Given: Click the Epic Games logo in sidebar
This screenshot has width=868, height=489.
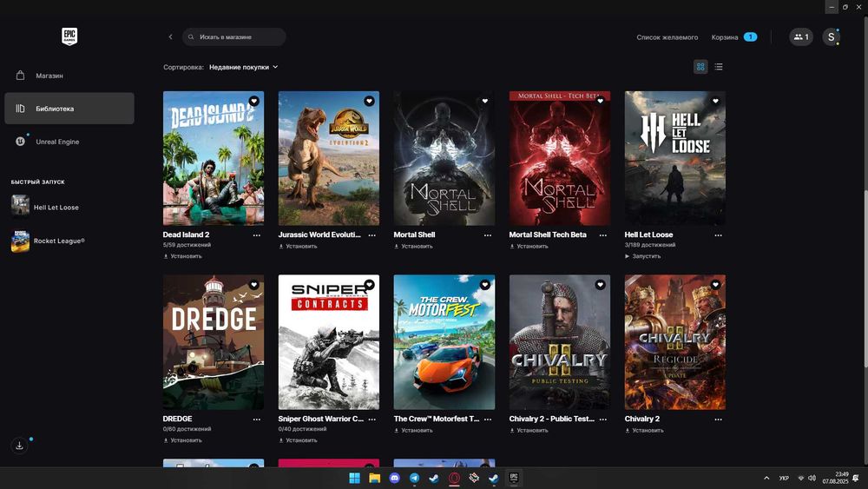Looking at the screenshot, I should (x=69, y=36).
